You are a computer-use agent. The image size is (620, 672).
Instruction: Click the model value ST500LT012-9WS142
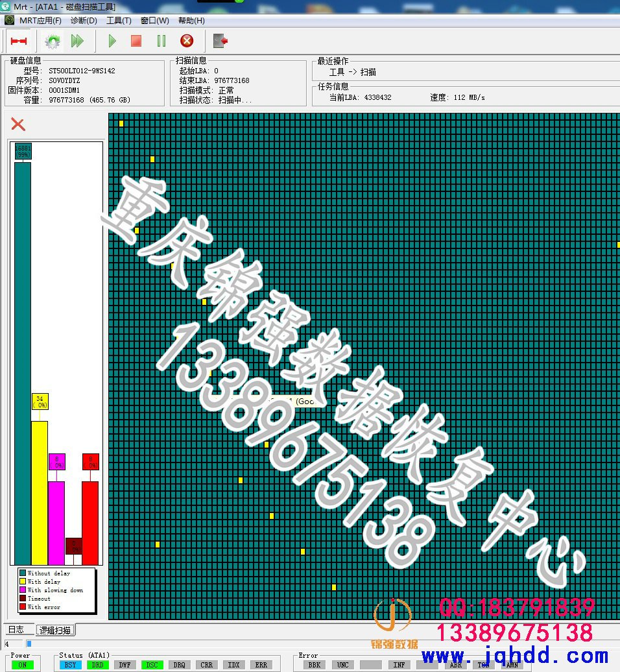(x=82, y=71)
